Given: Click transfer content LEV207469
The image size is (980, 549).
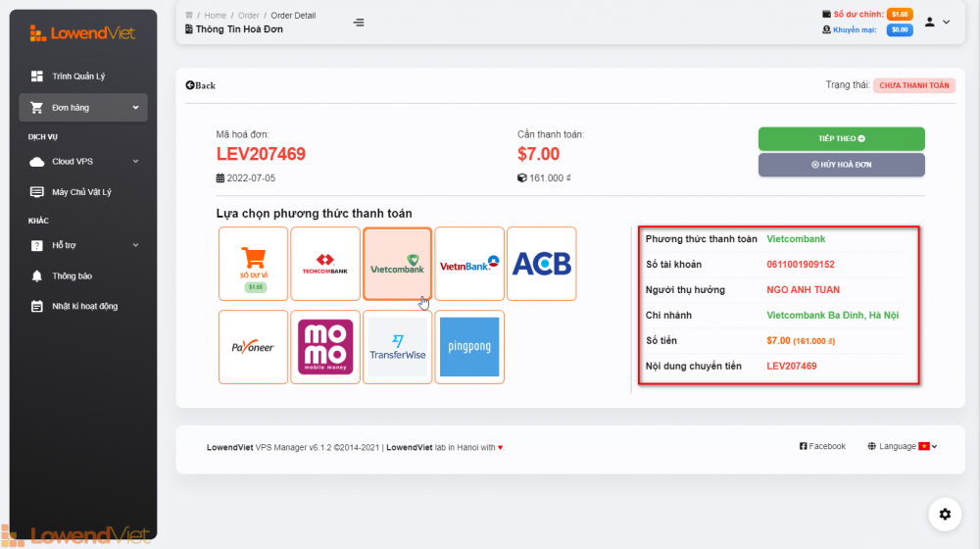Looking at the screenshot, I should tap(791, 367).
